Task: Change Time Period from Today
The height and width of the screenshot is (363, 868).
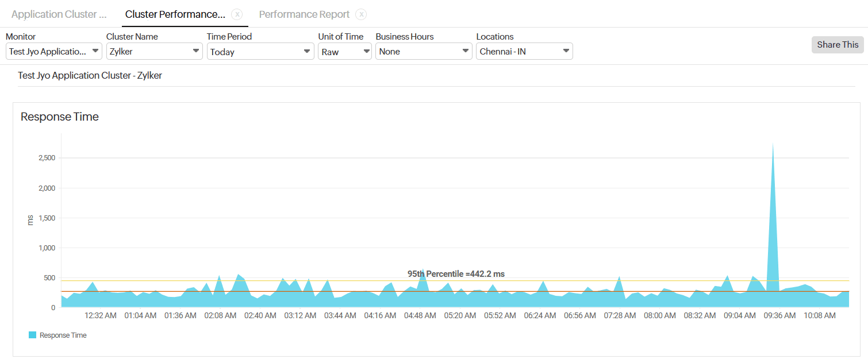Action: click(x=260, y=52)
